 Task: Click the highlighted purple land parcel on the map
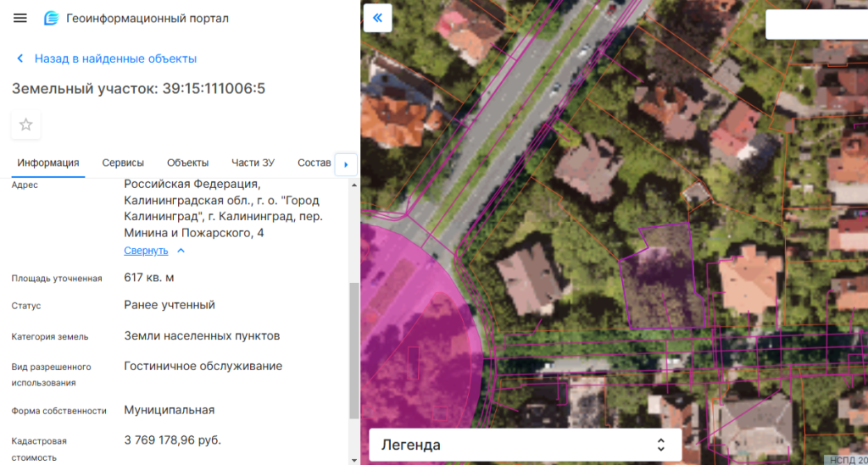pos(661,284)
